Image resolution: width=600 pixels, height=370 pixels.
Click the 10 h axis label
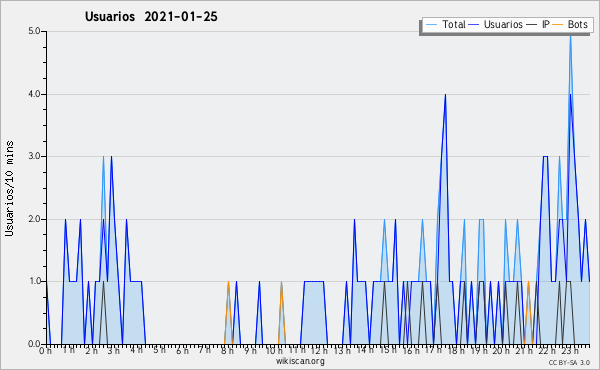274,351
